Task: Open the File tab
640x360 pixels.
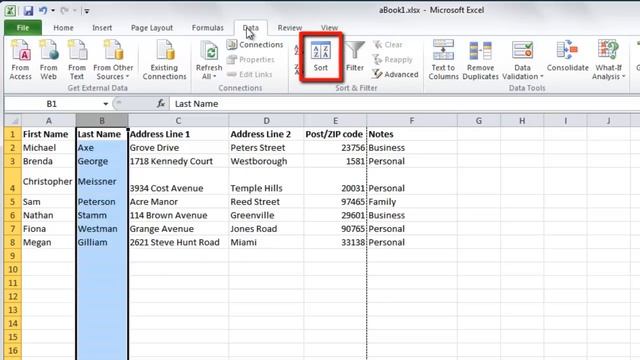Action: pyautogui.click(x=23, y=28)
